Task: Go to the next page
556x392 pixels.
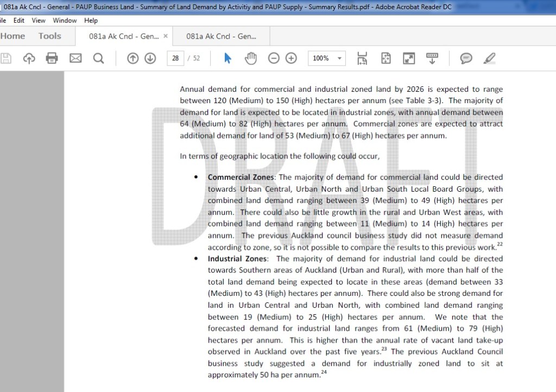Action: coord(150,58)
